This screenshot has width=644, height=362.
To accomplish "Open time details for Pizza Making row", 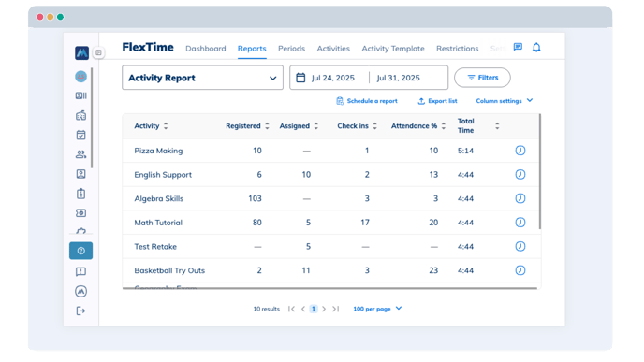I will [x=520, y=151].
